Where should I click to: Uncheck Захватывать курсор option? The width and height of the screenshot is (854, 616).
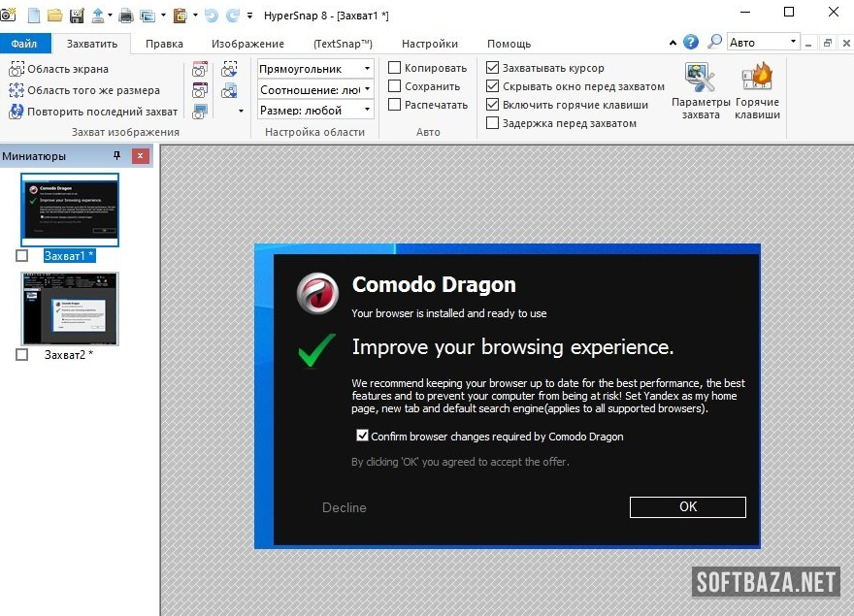click(x=493, y=68)
